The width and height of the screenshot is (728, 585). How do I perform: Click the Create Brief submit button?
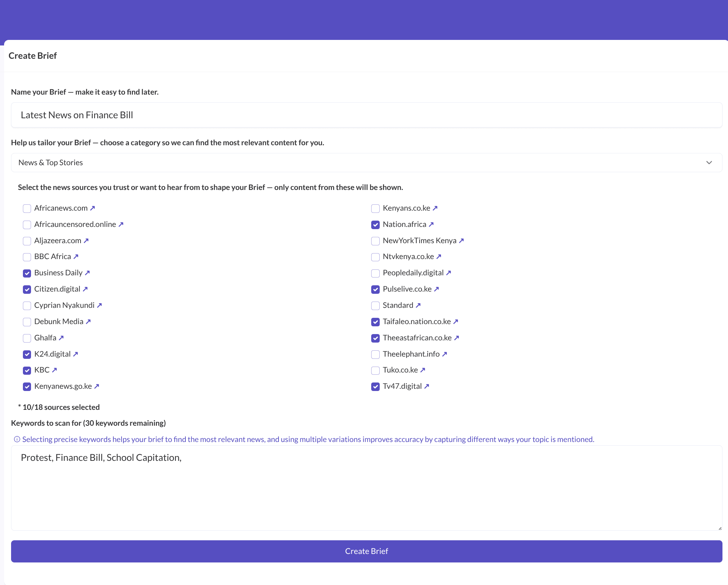[x=366, y=551]
